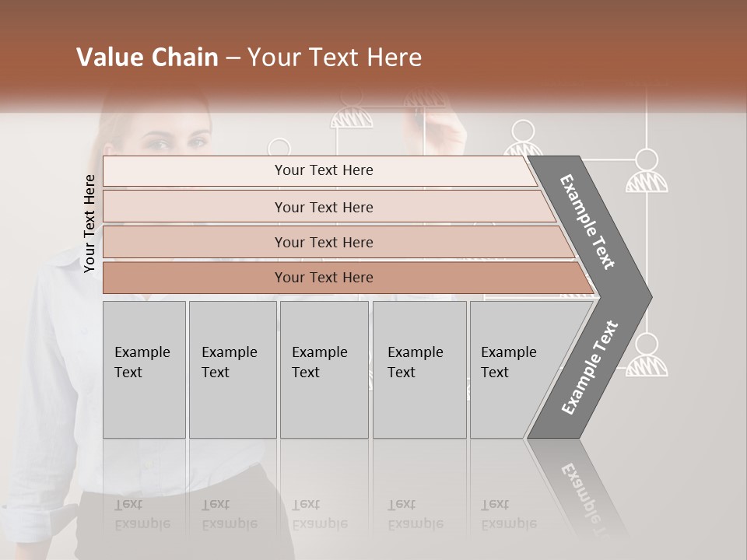Image resolution: width=747 pixels, height=560 pixels.
Task: Click the upper-right person icon in the org chart
Action: [x=647, y=172]
